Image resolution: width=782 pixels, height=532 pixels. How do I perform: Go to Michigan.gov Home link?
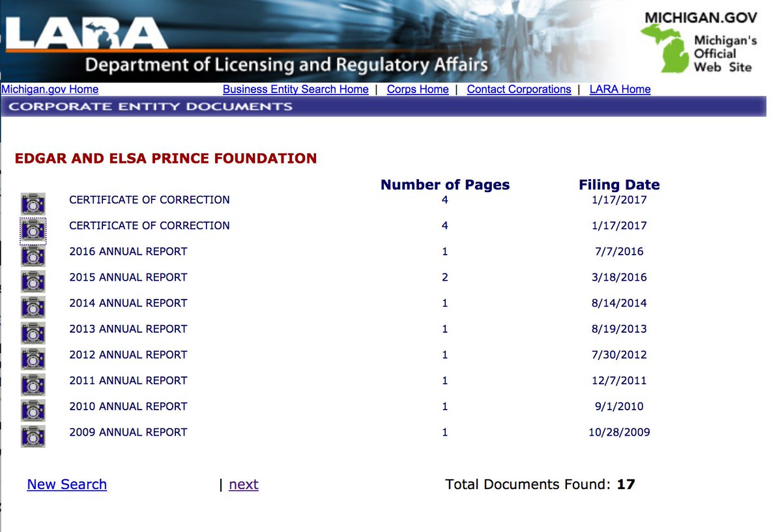(50, 89)
